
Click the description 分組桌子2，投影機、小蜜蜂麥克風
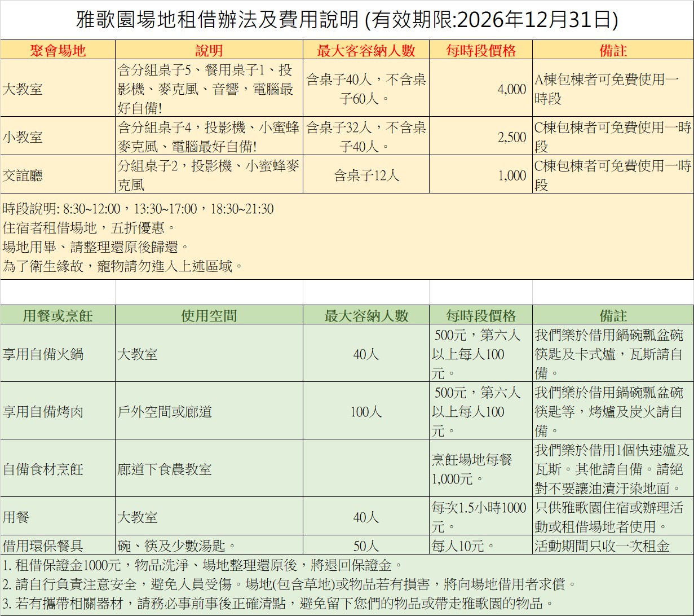click(209, 175)
